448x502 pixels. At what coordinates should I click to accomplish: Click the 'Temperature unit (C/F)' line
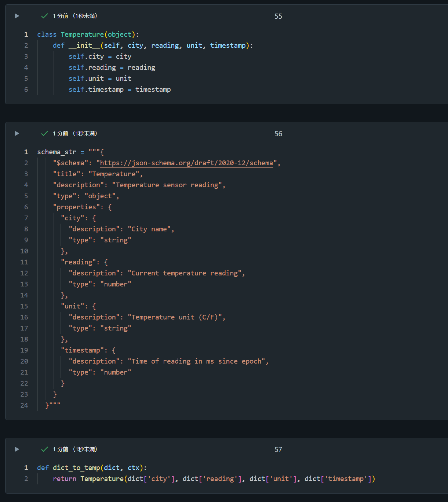147,317
